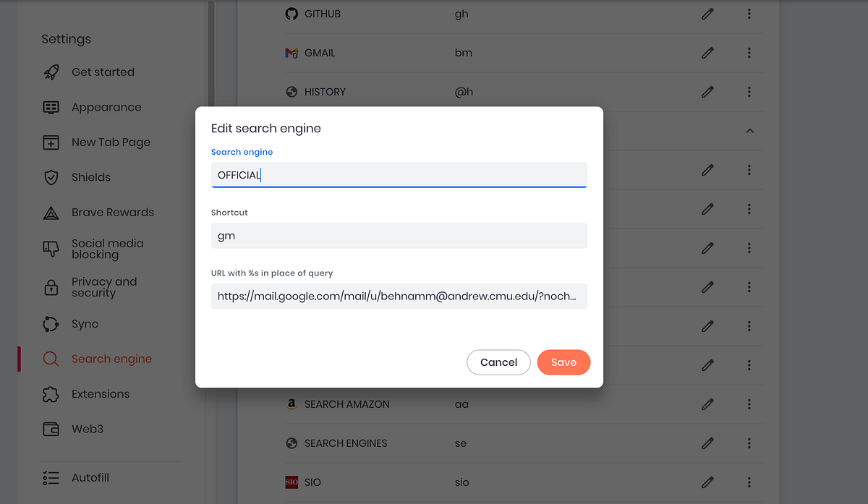868x504 pixels.
Task: Click the Brave Rewards triangle icon
Action: click(x=51, y=212)
